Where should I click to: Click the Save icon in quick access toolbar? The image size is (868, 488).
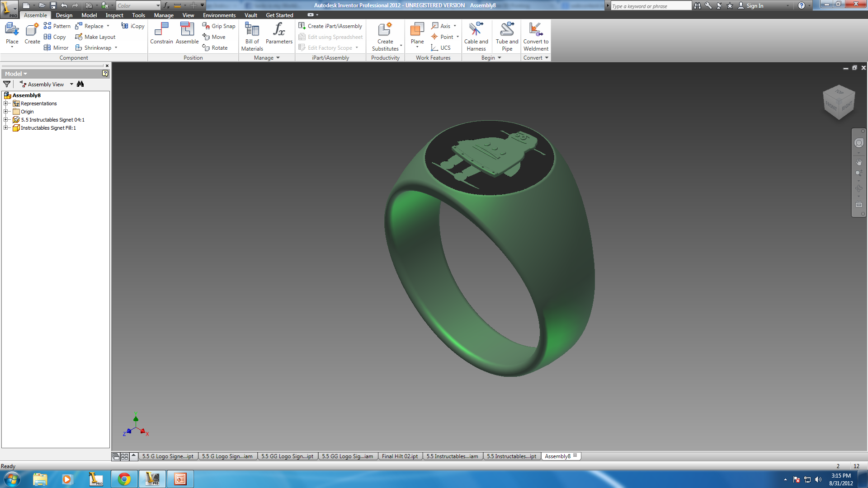point(53,5)
